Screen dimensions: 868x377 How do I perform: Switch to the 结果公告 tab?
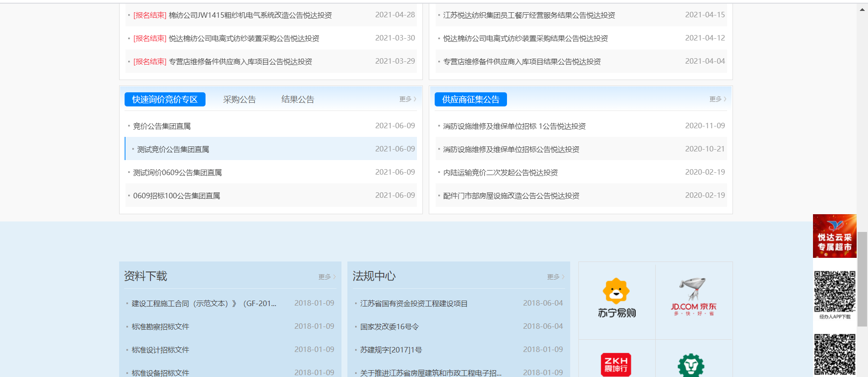pos(297,100)
